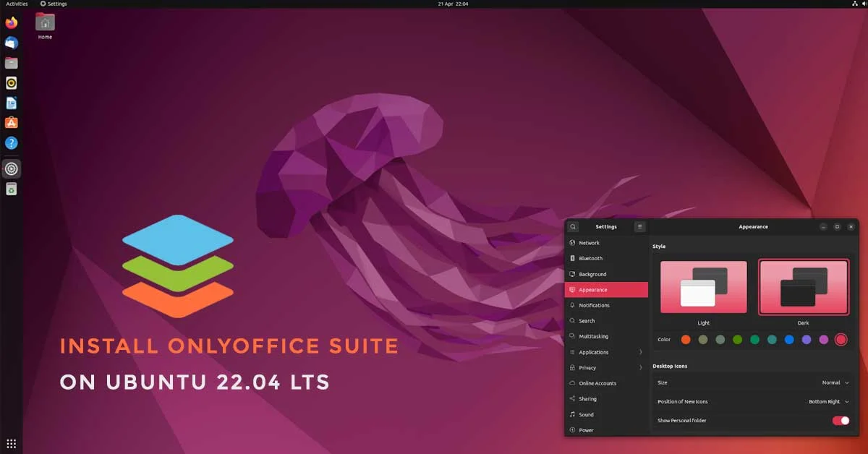Pick the viridian green accent color

tap(755, 340)
